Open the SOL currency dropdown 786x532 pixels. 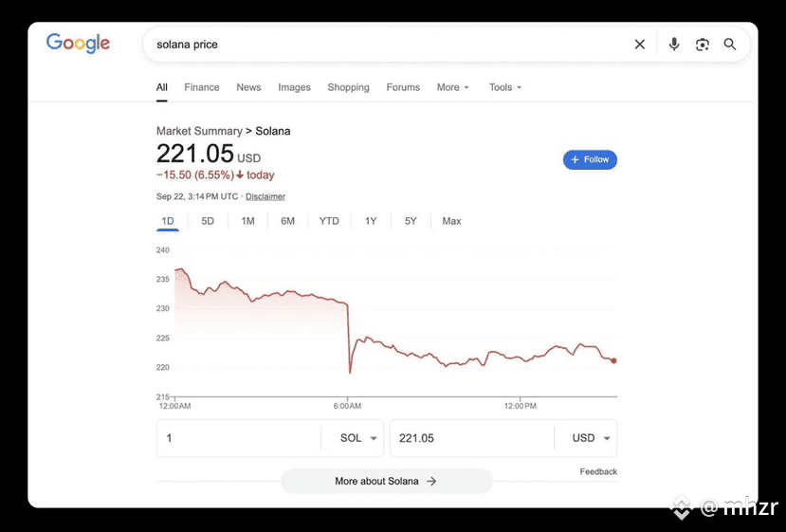pyautogui.click(x=358, y=438)
